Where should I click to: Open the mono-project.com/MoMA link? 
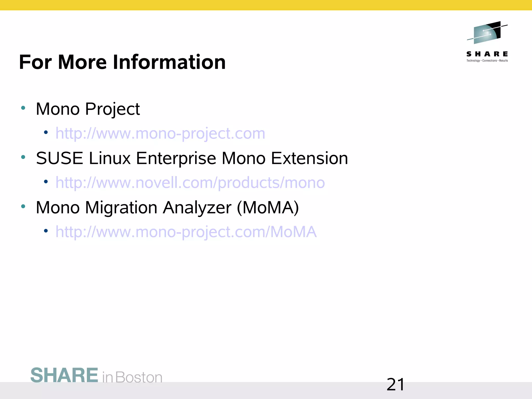pyautogui.click(x=186, y=232)
